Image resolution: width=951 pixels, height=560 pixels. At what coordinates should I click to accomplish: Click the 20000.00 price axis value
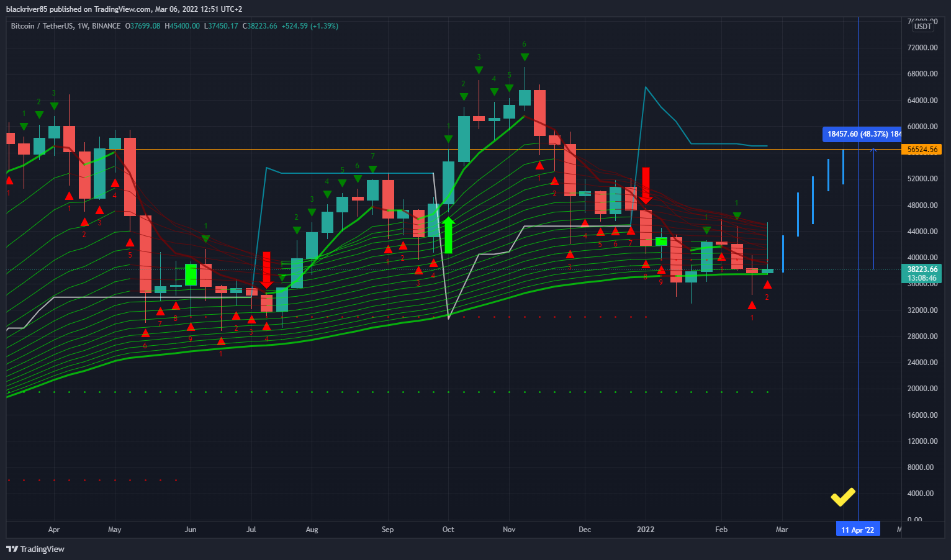point(922,389)
